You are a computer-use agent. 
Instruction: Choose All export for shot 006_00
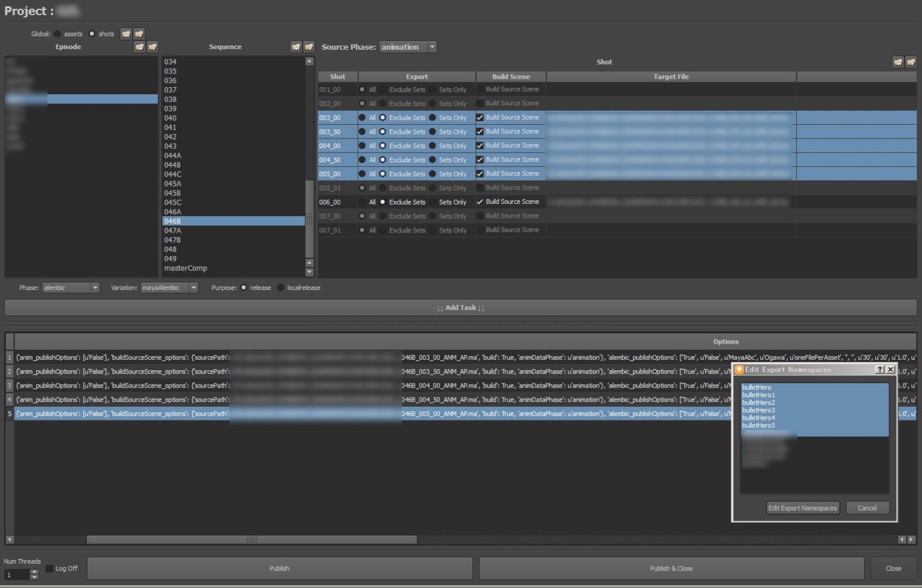tap(362, 202)
